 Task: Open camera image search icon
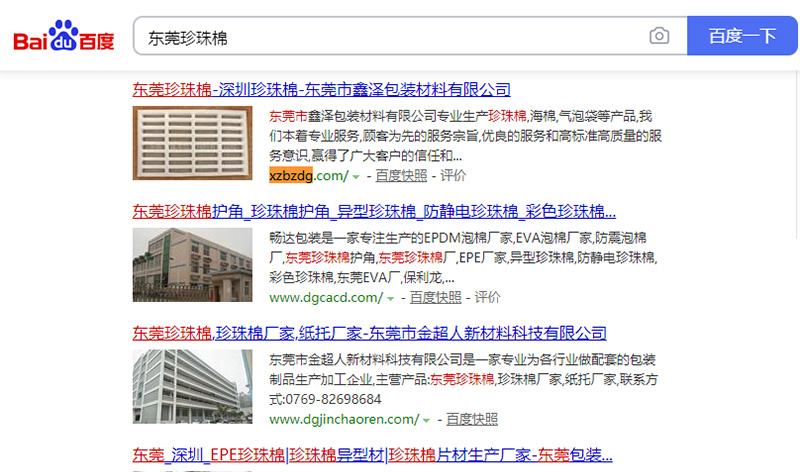click(x=659, y=36)
